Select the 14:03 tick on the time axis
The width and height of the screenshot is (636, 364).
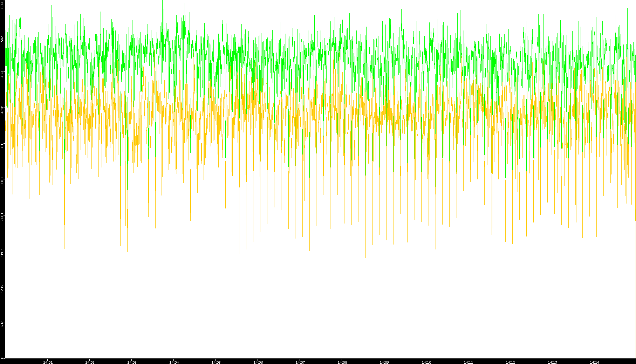point(132,362)
